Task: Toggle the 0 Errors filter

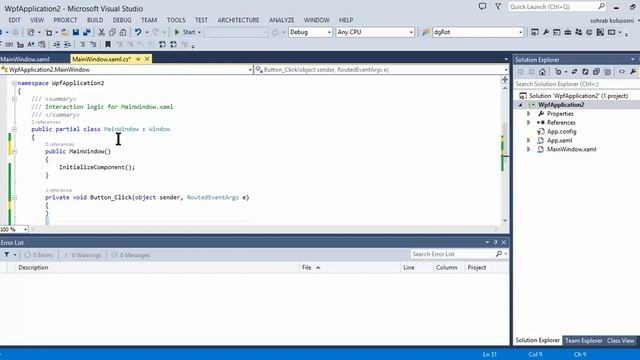Action: point(39,255)
